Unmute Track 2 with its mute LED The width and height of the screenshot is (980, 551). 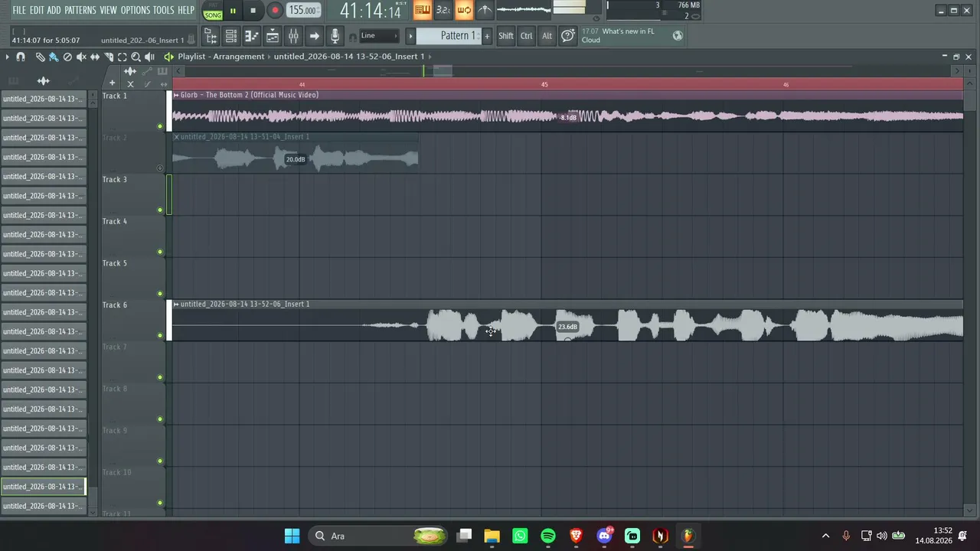160,168
